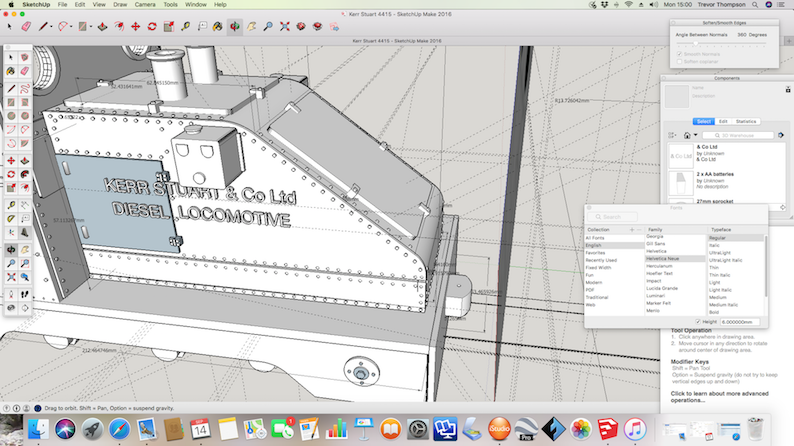This screenshot has height=446, width=794.
Task: Toggle the Smooth Normals checkbox
Action: [680, 54]
